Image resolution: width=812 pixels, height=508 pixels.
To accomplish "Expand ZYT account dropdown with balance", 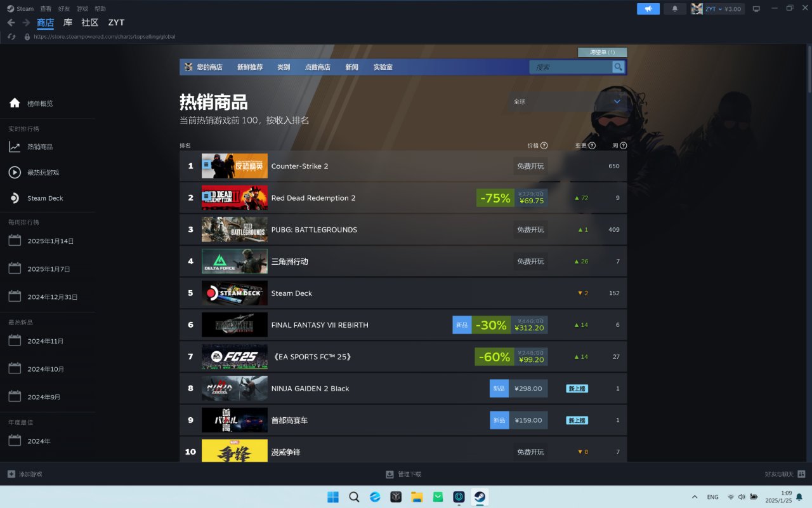I will [723, 9].
